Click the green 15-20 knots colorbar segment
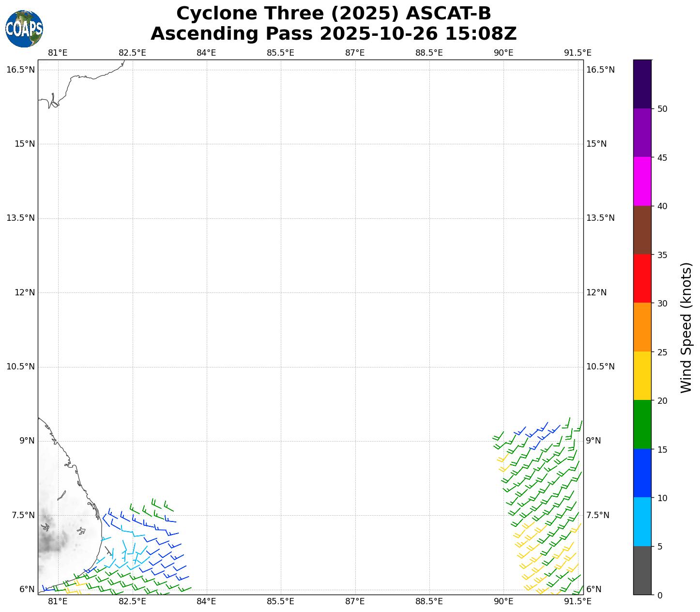 642,425
